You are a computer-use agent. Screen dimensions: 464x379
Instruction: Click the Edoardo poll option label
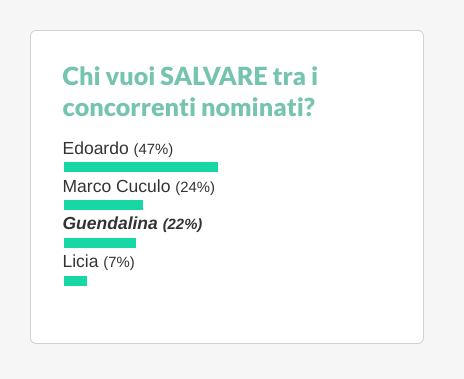coord(95,148)
